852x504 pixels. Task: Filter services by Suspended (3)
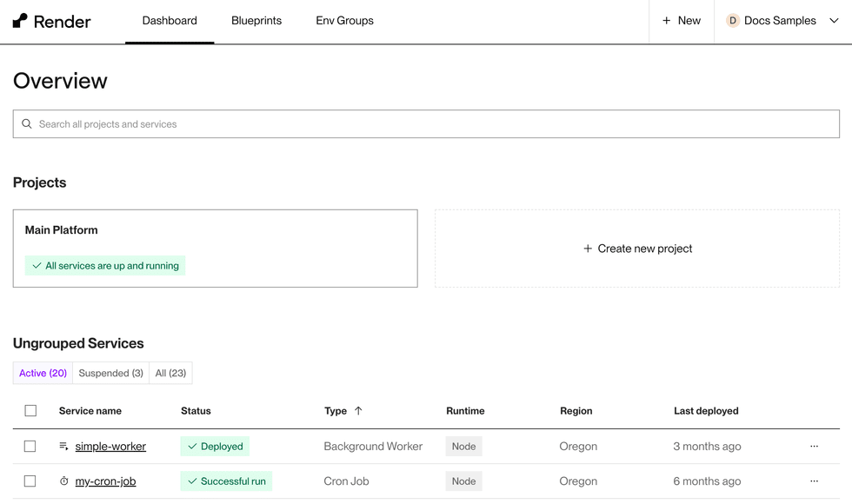[x=111, y=373]
